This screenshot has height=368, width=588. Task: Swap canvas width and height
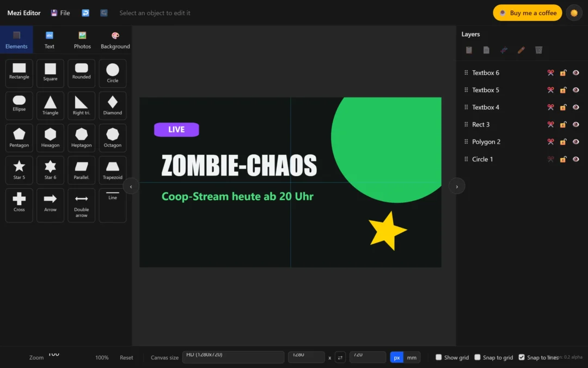[x=340, y=358]
